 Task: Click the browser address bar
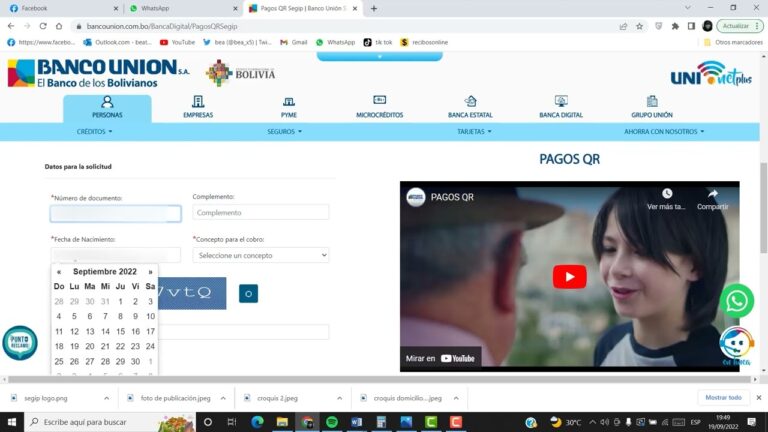[x=343, y=26]
